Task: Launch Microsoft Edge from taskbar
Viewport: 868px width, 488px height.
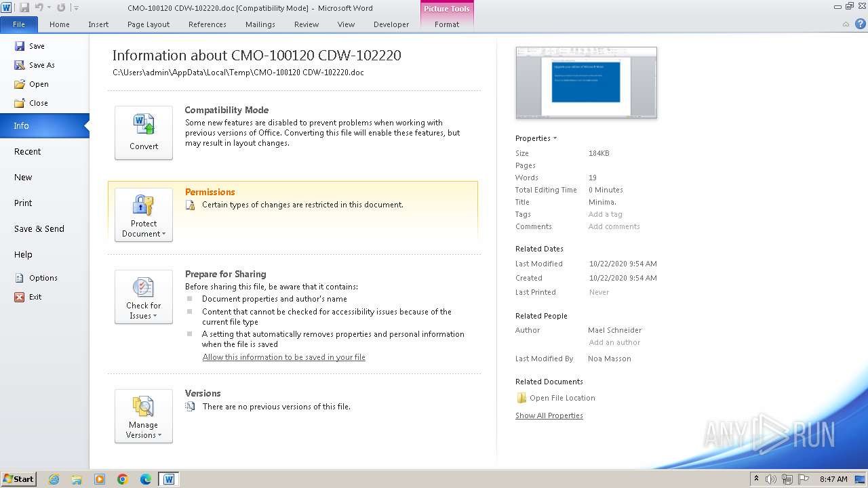Action: coord(146,479)
